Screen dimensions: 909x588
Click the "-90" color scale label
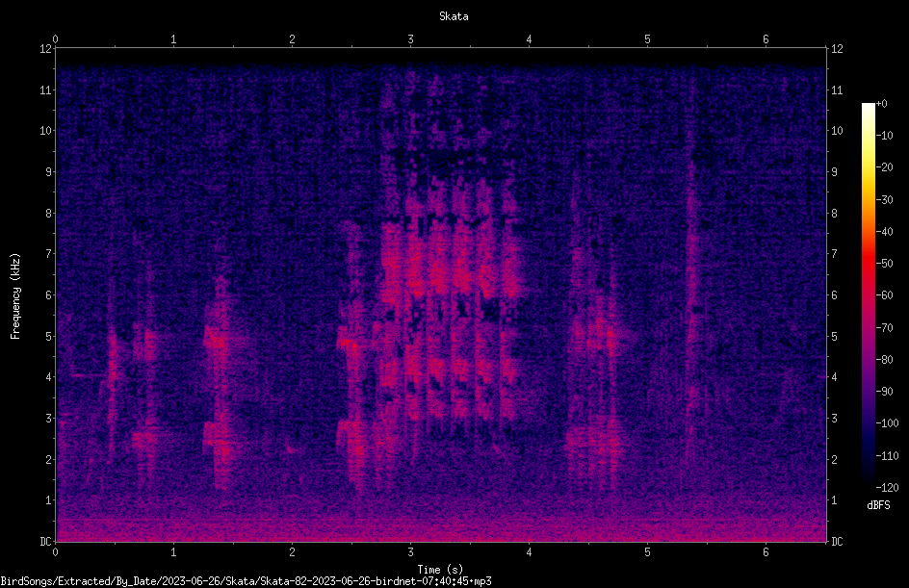click(x=884, y=392)
